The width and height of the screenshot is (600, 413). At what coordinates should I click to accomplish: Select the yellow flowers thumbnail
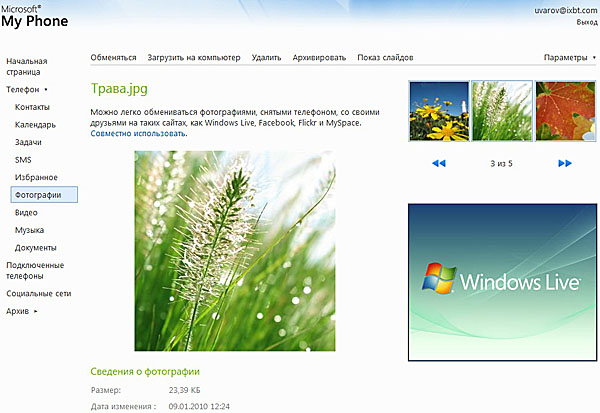click(x=439, y=111)
